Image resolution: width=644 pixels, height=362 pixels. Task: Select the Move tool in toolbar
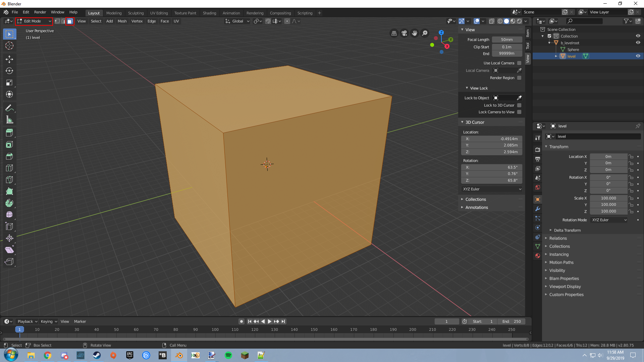pos(9,59)
